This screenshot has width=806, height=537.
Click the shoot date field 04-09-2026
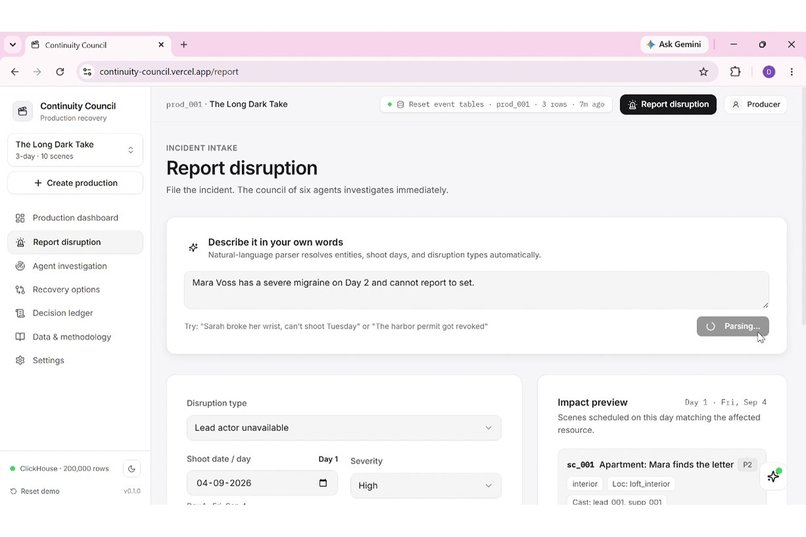262,483
